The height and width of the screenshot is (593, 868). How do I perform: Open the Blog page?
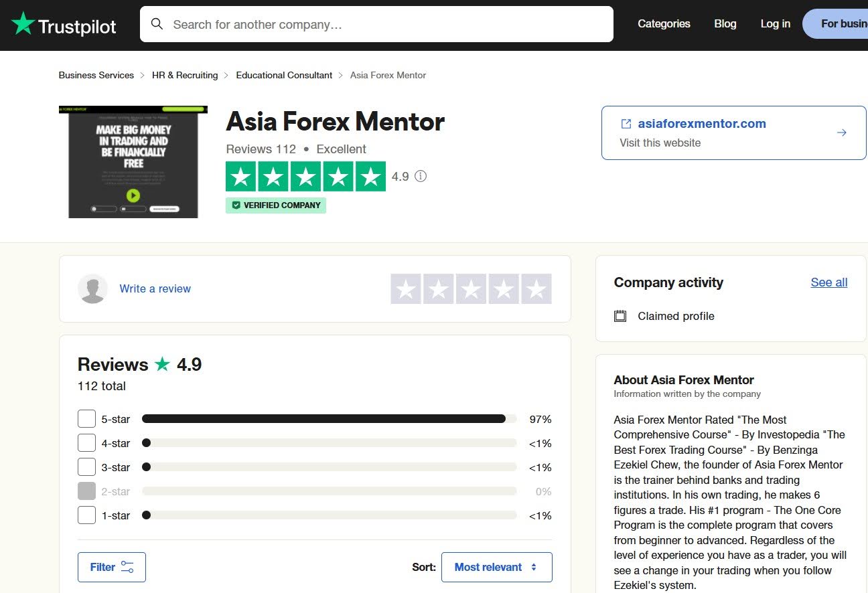click(725, 23)
